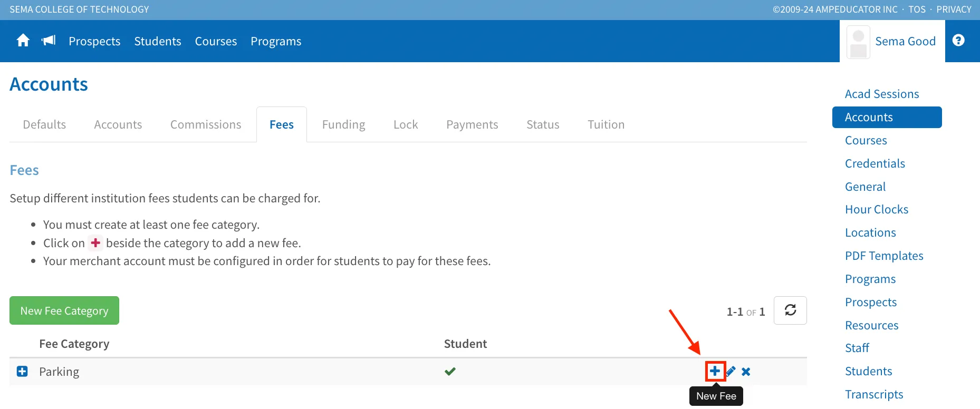Open Courses in the sidebar

tap(866, 140)
